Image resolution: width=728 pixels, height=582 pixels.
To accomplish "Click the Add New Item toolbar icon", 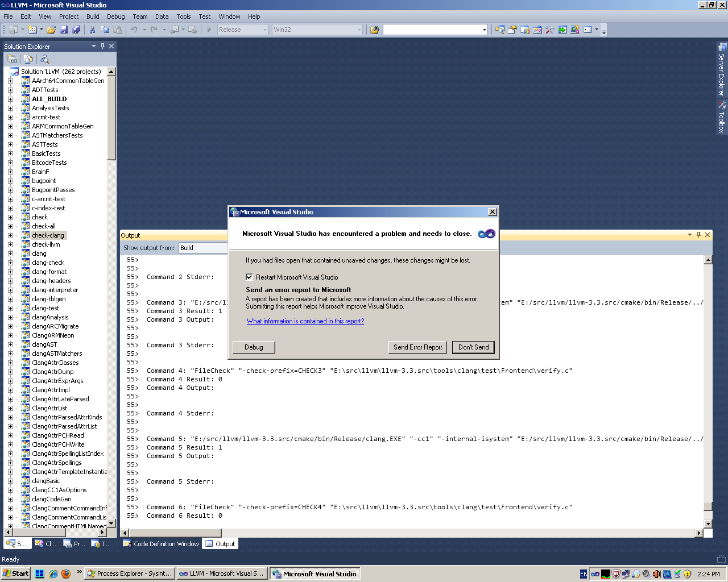I will [32, 30].
